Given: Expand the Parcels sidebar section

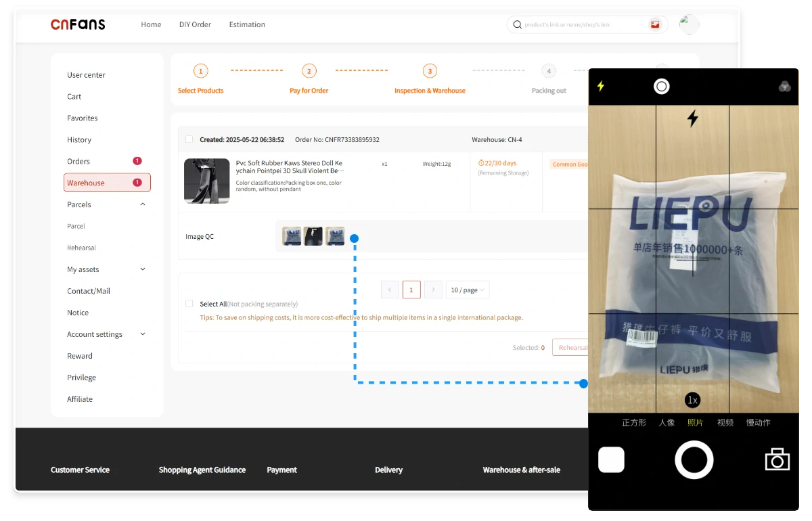Looking at the screenshot, I should (x=143, y=204).
